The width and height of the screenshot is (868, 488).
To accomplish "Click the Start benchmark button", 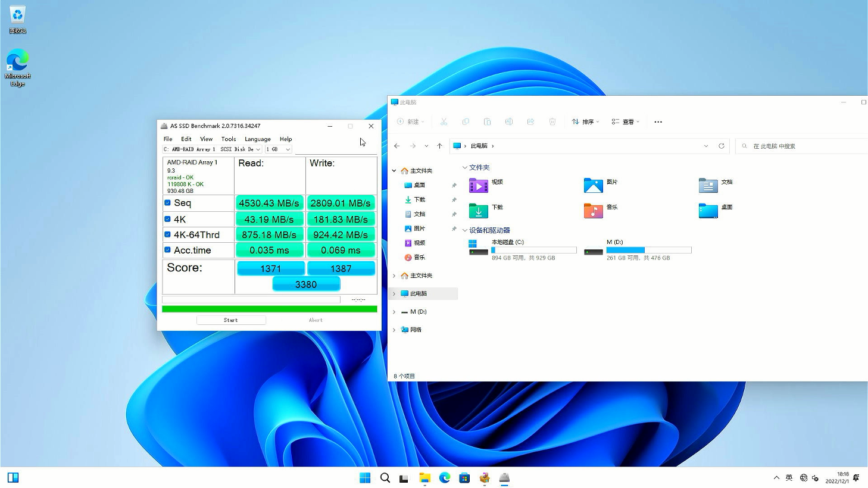I will [231, 320].
